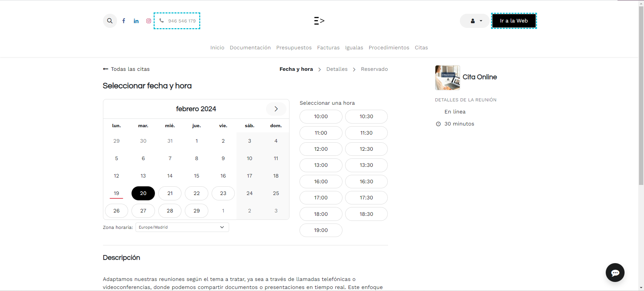This screenshot has height=291, width=644.
Task: Open the LinkedIn social icon
Action: click(x=136, y=21)
